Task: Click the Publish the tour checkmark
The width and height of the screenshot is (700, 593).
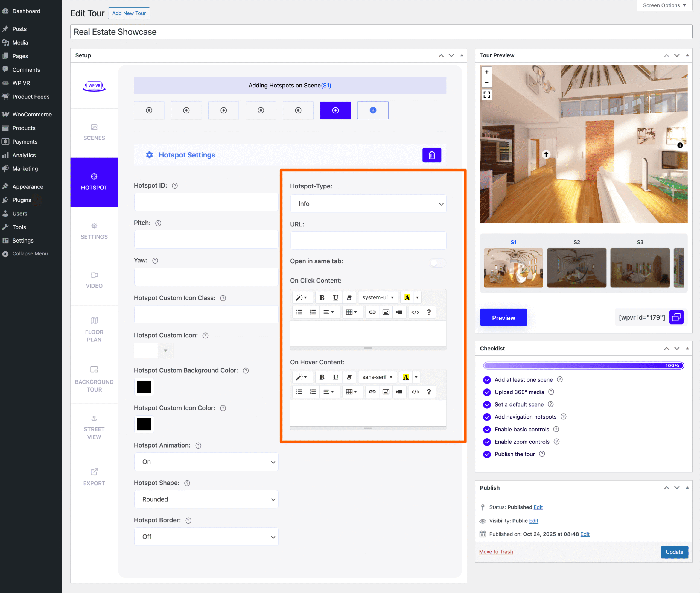Action: pos(487,454)
